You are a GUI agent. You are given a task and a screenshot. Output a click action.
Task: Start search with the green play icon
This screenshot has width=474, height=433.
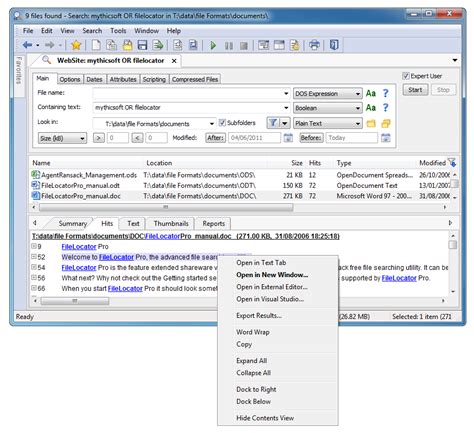[213, 45]
